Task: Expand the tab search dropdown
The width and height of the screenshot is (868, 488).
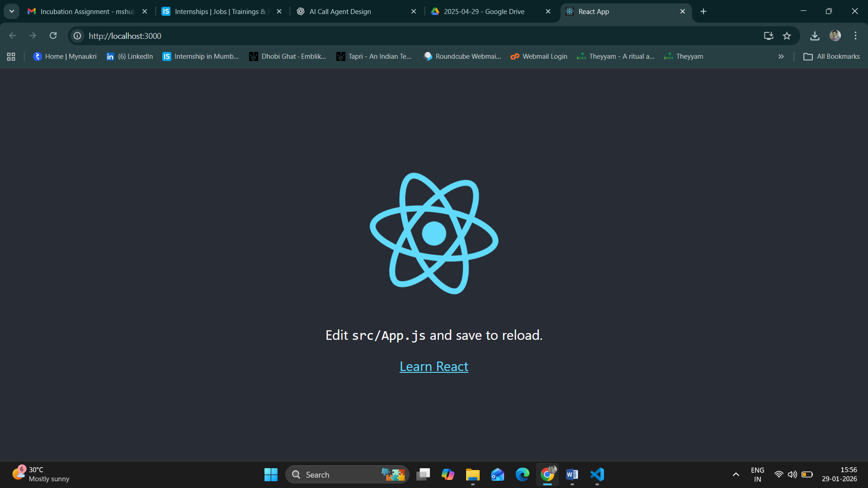Action: click(12, 11)
